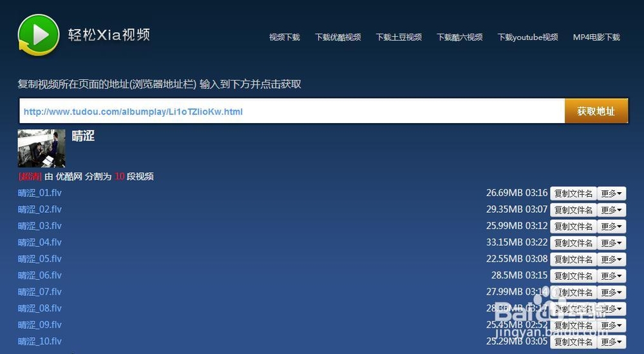The width and height of the screenshot is (644, 354).
Task: Click the 29.35MB 03:07 size text
Action: click(x=516, y=210)
